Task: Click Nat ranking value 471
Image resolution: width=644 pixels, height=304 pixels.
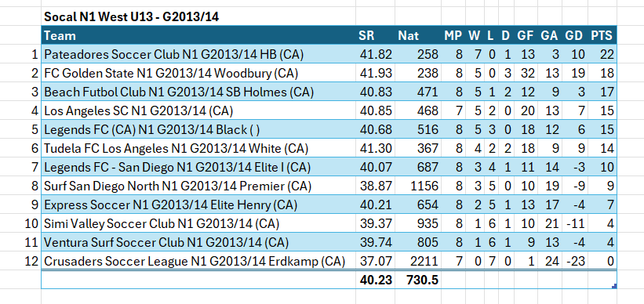Action: [418, 92]
